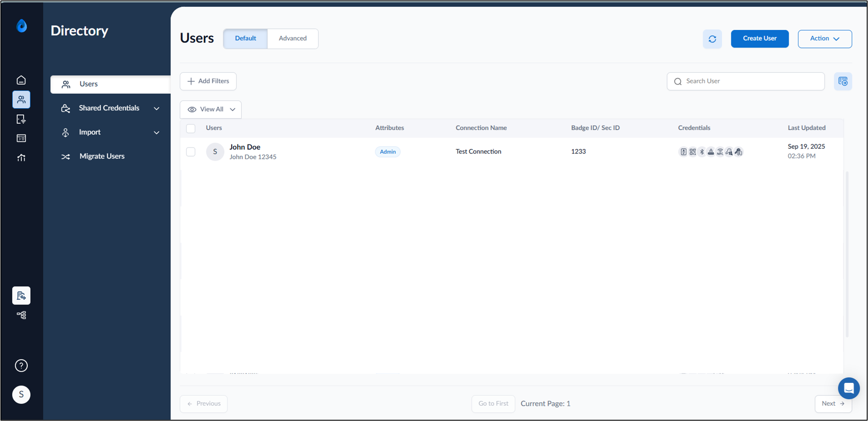868x421 pixels.
Task: Click the Windows key credential icon for John Doe
Action: [729, 152]
